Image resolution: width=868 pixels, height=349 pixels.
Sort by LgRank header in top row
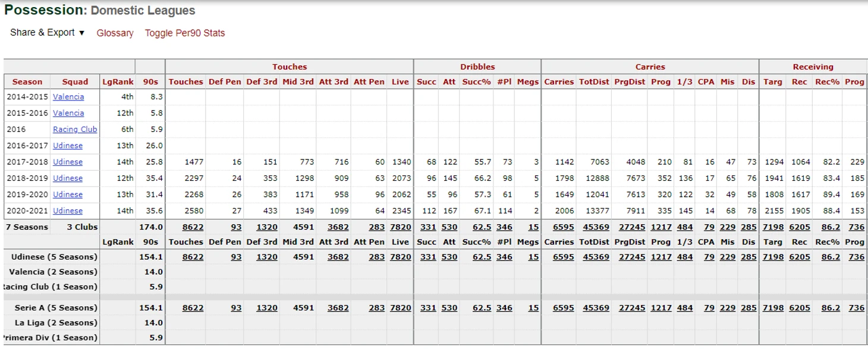pos(118,82)
